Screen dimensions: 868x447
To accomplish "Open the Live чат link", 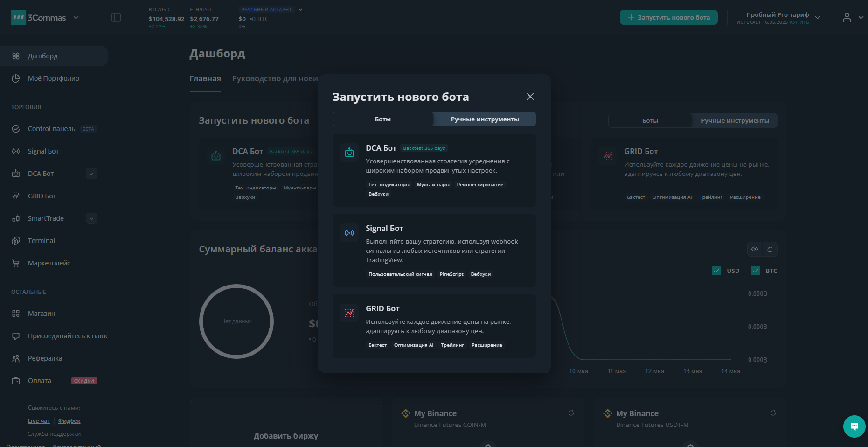I will (39, 421).
